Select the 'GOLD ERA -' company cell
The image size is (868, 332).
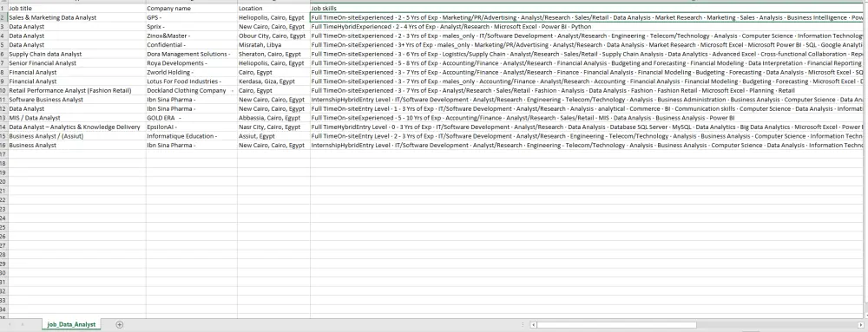(x=192, y=118)
